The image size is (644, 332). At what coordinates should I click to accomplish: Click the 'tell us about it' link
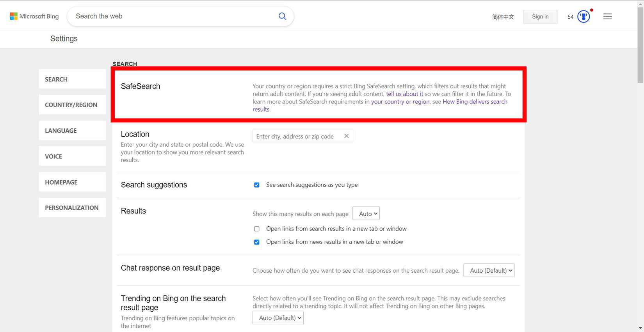(x=404, y=94)
